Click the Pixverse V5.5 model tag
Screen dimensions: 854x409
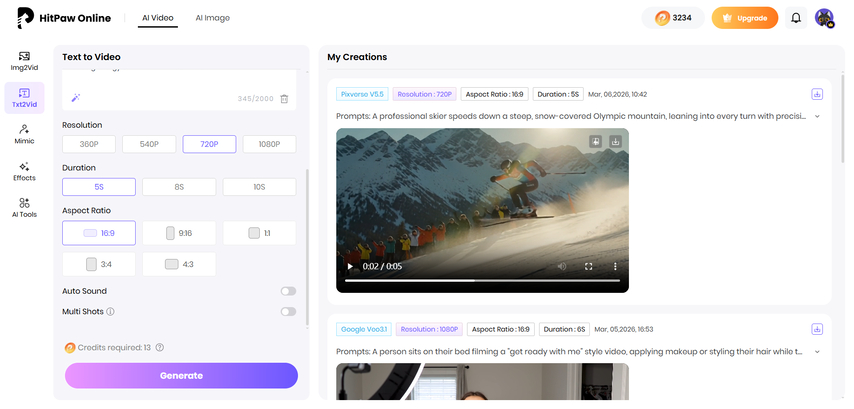362,94
